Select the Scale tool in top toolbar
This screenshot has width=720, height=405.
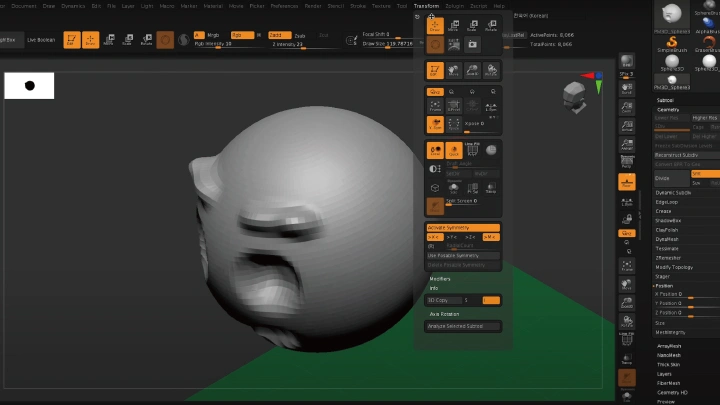click(x=128, y=40)
